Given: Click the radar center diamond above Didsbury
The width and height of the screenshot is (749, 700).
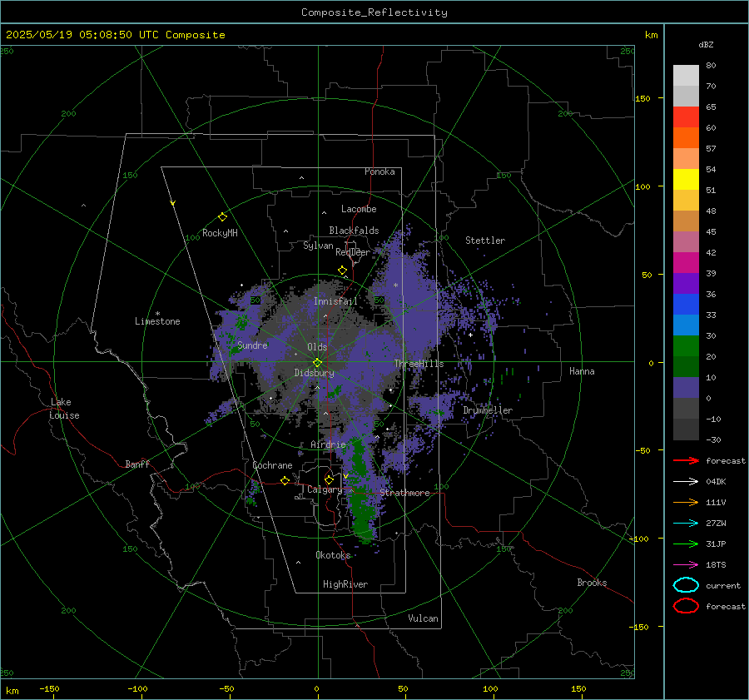Looking at the screenshot, I should (x=317, y=363).
